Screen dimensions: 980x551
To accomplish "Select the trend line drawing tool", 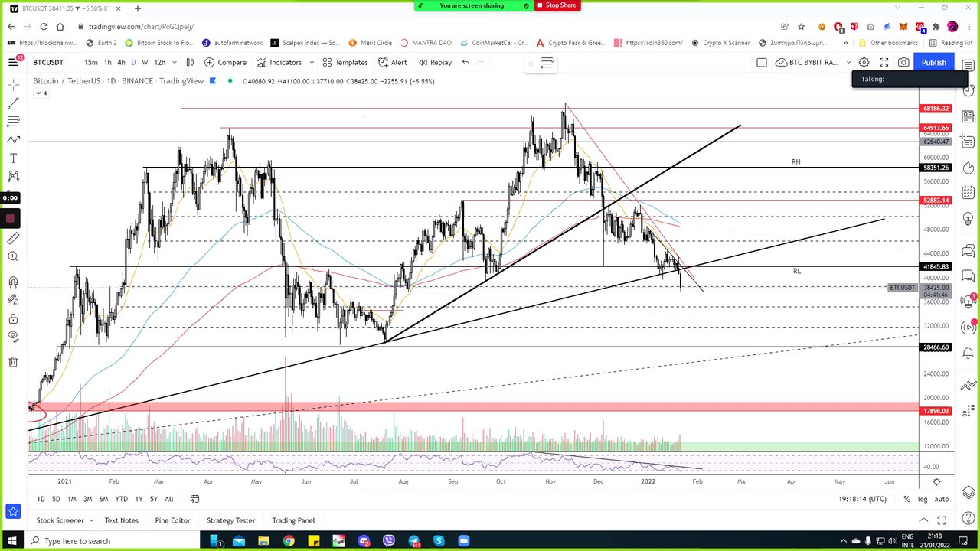I will point(13,103).
